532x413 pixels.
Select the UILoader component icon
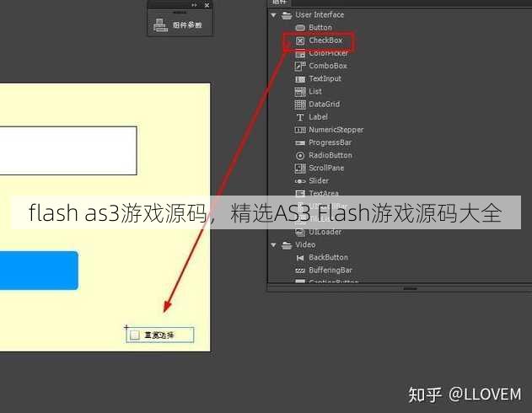(x=300, y=233)
